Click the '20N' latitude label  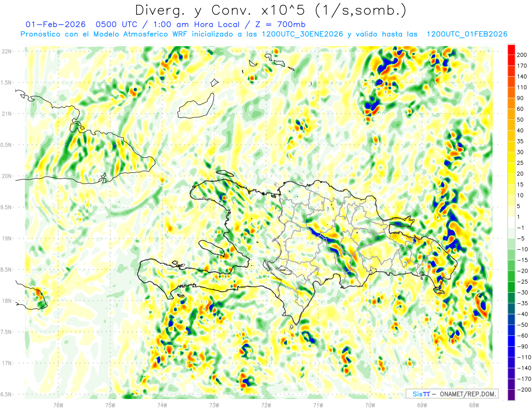pos(6,176)
